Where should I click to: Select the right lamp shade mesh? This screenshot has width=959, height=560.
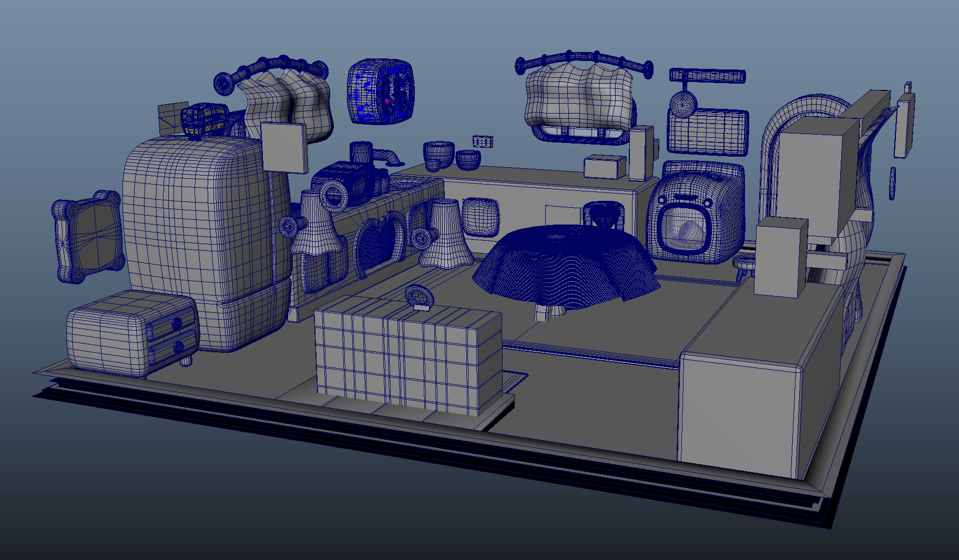446,233
